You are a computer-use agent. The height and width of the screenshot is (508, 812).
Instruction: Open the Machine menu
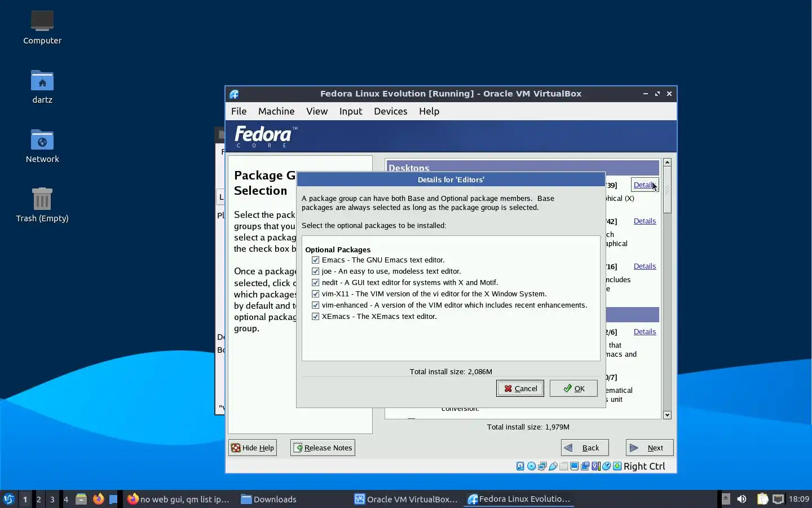(276, 111)
